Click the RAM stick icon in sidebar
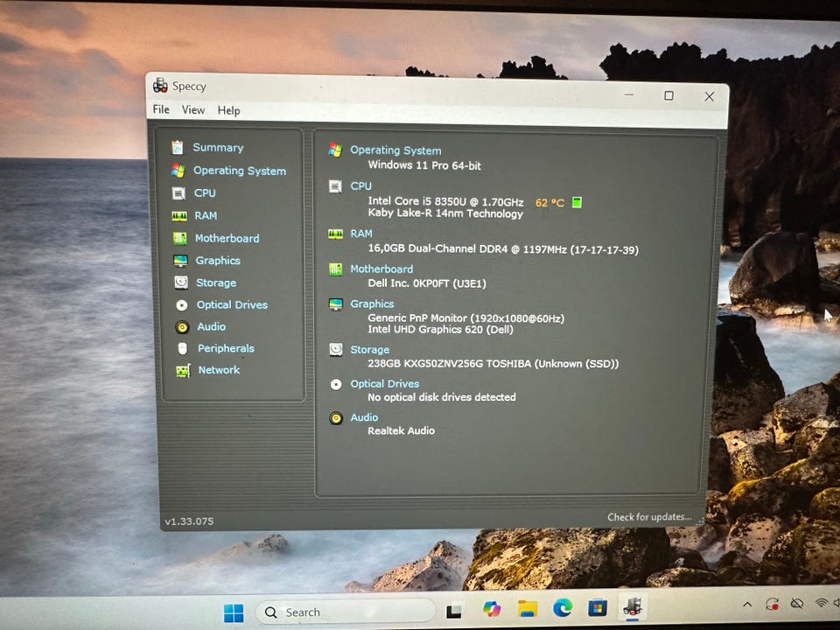The image size is (840, 630). click(x=178, y=216)
